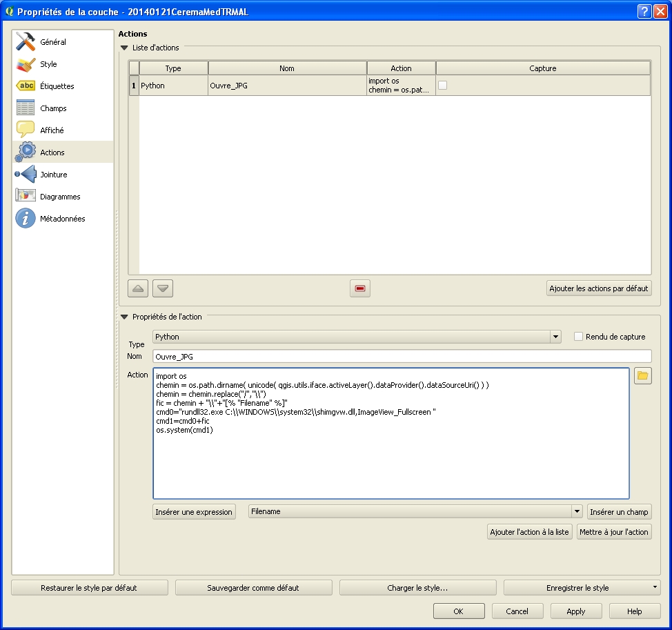Click the Help button
Image resolution: width=672 pixels, height=630 pixels.
pyautogui.click(x=634, y=611)
